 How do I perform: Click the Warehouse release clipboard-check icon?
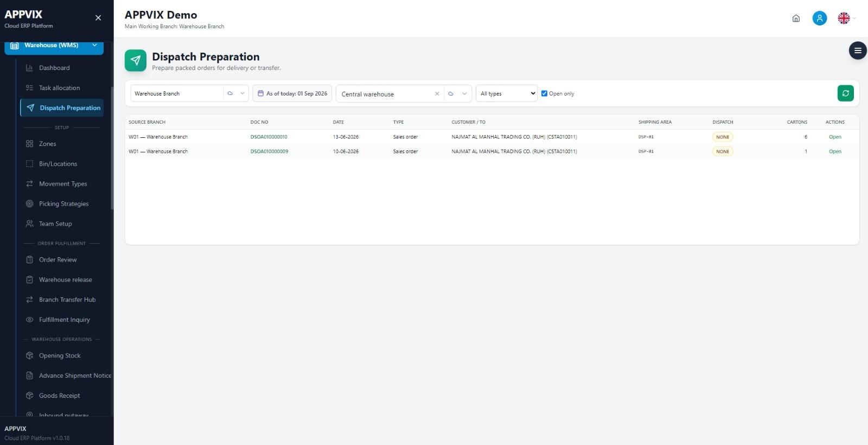coord(29,280)
